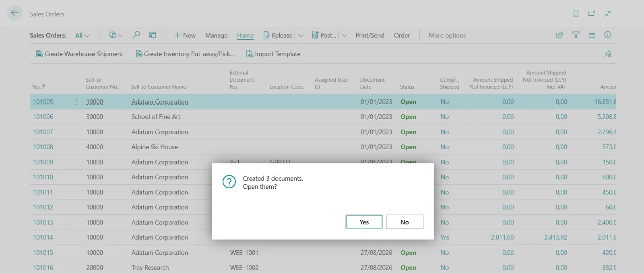
Task: Open sales order 101007
Action: point(43,132)
